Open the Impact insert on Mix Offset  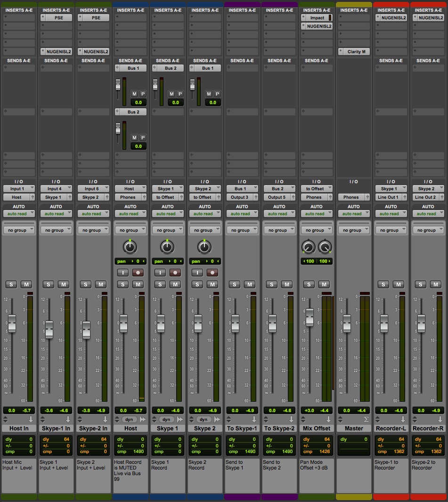317,18
